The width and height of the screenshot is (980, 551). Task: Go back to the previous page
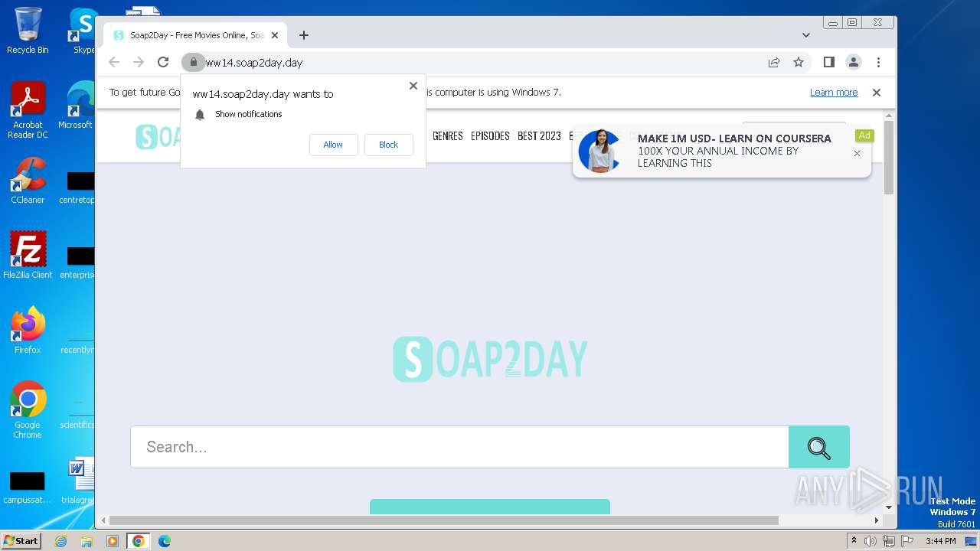[x=114, y=62]
